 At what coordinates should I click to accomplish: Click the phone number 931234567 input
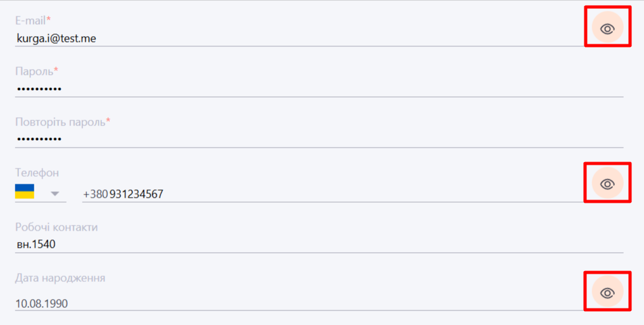(333, 194)
